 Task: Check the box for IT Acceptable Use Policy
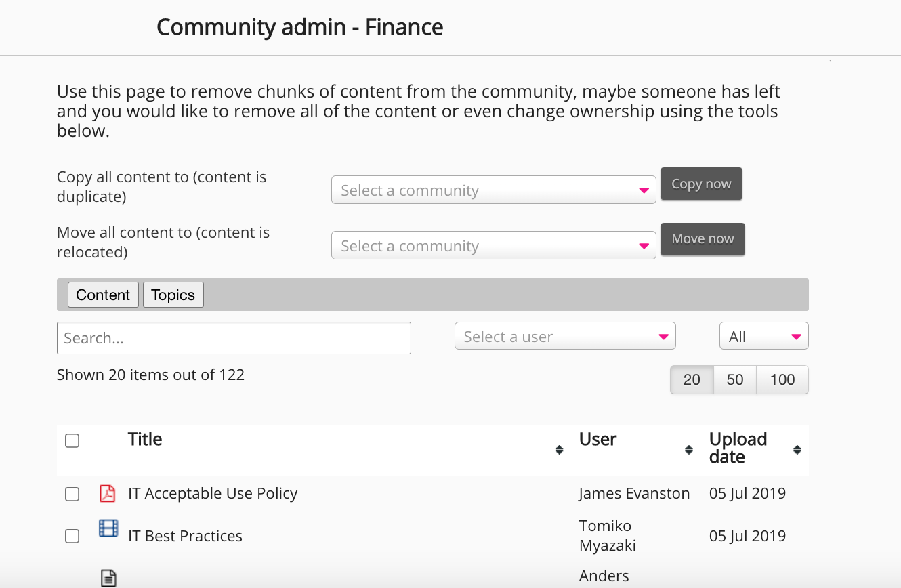pyautogui.click(x=72, y=495)
